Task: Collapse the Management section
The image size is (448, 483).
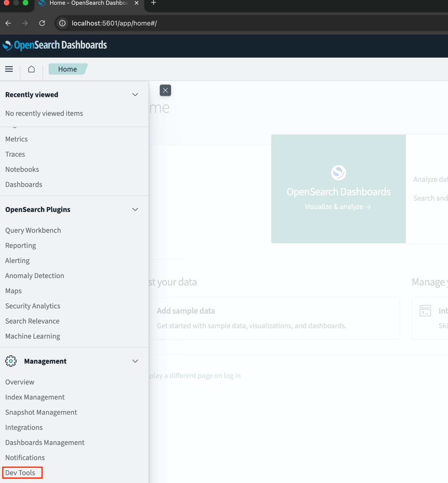Action: point(135,361)
